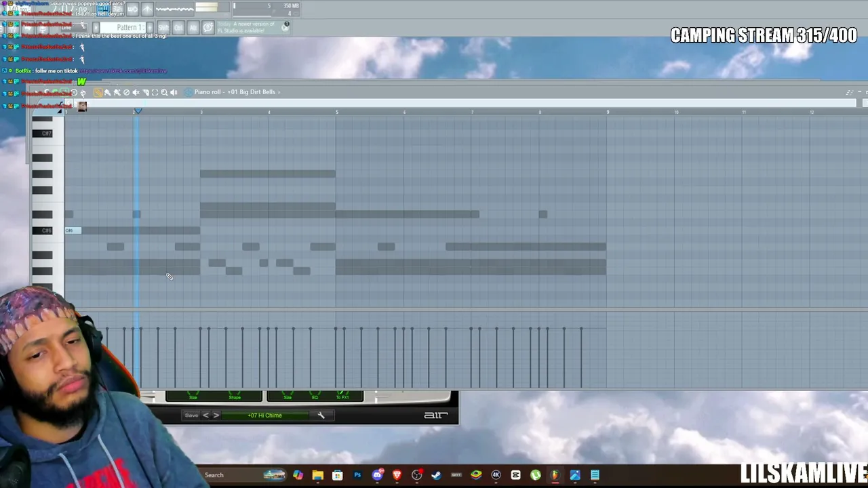
Task: Click the C#6 piano key
Action: [x=42, y=230]
